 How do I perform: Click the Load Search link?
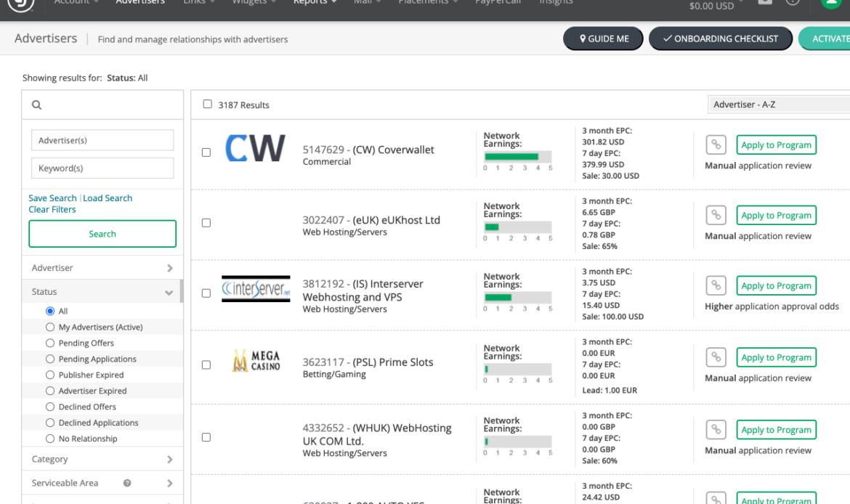click(108, 198)
